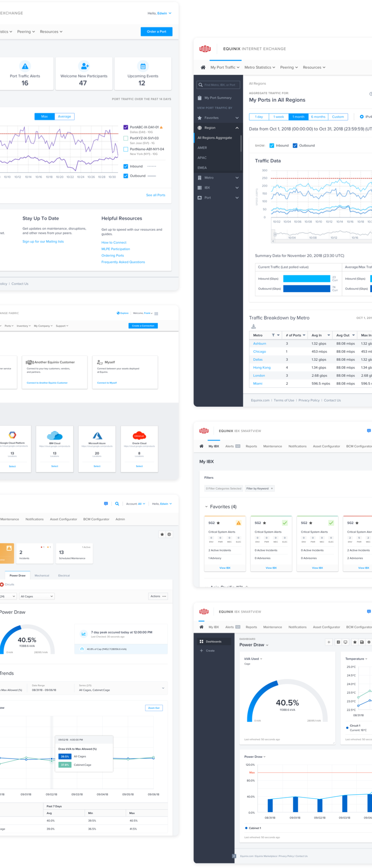This screenshot has height=868, width=372.
Task: Click the search magnifier icon beside Account: All
Action: pyautogui.click(x=117, y=504)
